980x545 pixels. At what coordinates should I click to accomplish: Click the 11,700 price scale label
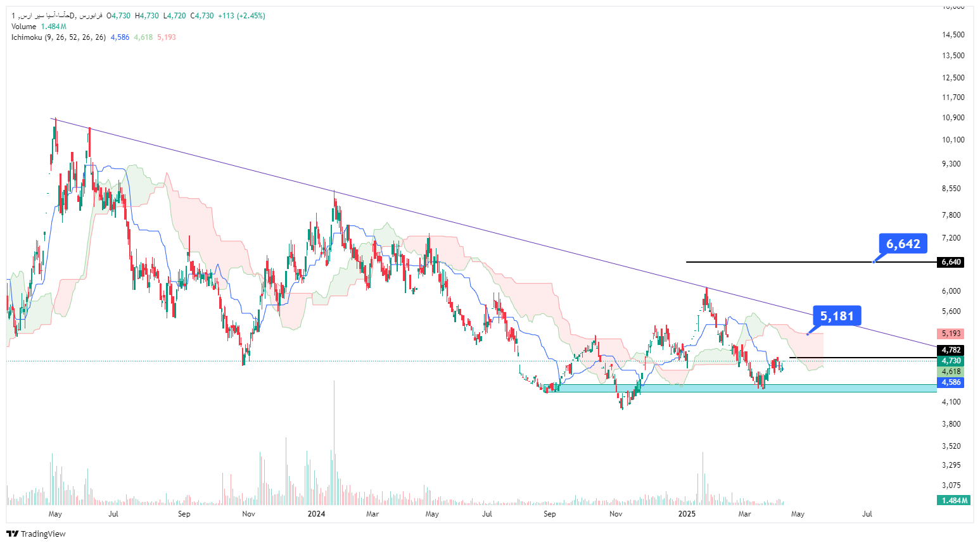pyautogui.click(x=953, y=97)
